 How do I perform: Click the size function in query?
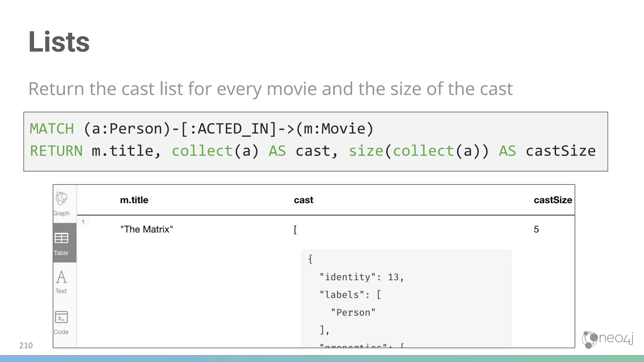(x=366, y=151)
